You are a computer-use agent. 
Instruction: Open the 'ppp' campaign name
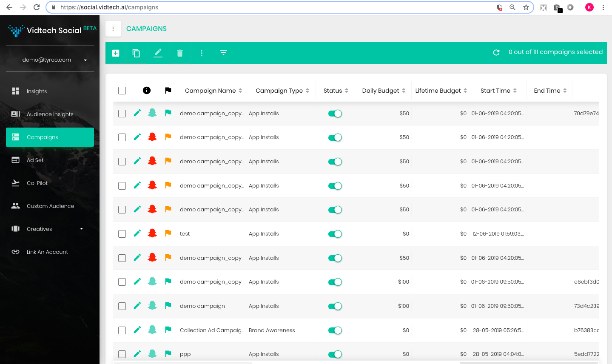[185, 355]
